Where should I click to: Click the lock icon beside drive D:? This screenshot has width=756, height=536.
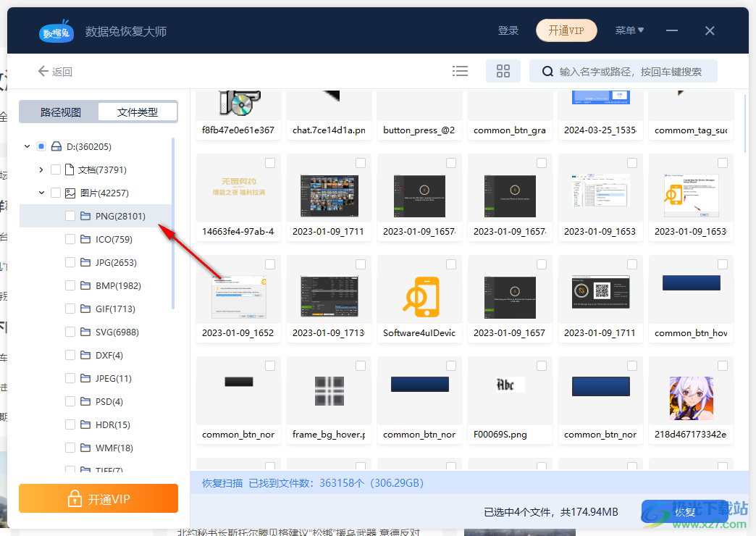[x=56, y=146]
